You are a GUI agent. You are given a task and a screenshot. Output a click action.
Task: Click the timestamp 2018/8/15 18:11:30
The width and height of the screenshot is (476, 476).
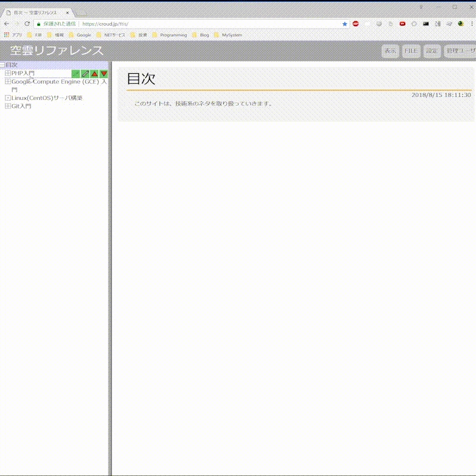click(x=441, y=95)
